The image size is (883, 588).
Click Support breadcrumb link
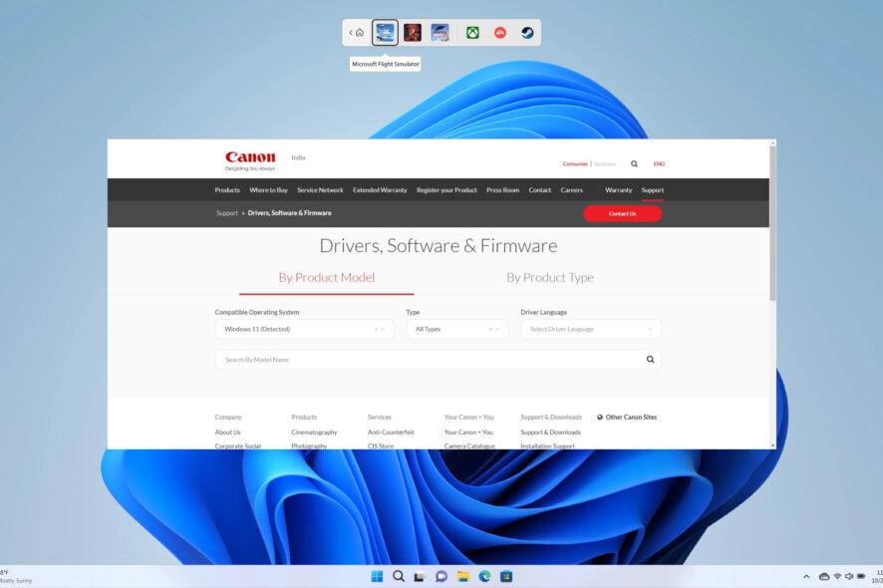tap(227, 213)
